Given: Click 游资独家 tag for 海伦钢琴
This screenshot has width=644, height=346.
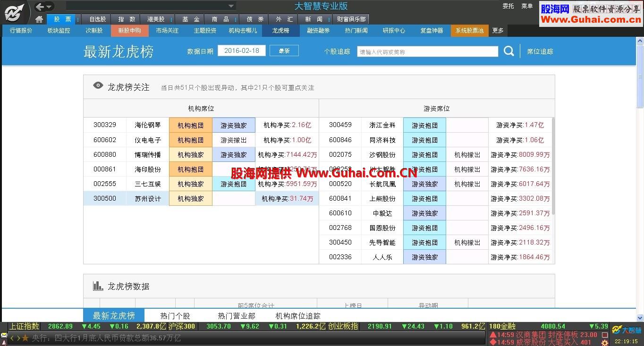Looking at the screenshot, I should 234,125.
